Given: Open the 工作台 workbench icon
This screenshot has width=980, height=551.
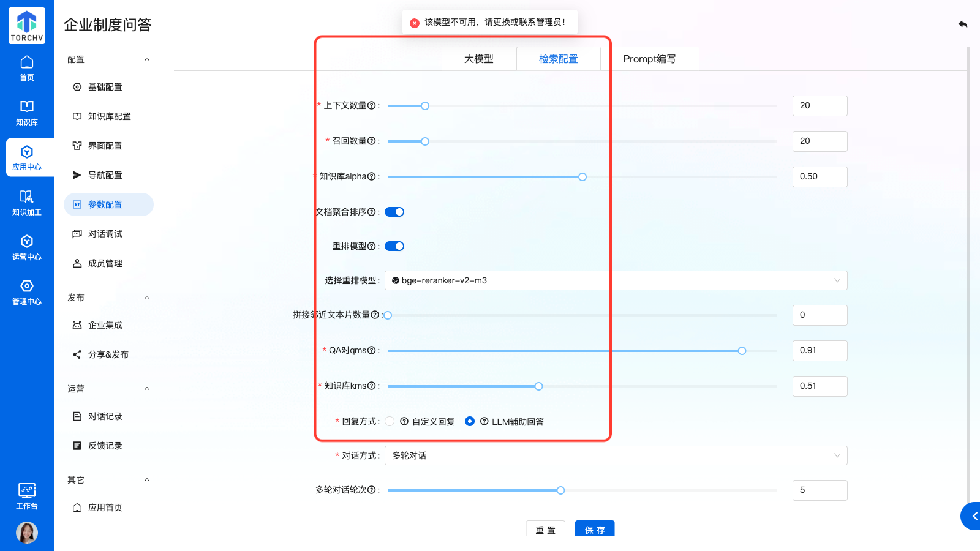Looking at the screenshot, I should (x=26, y=496).
